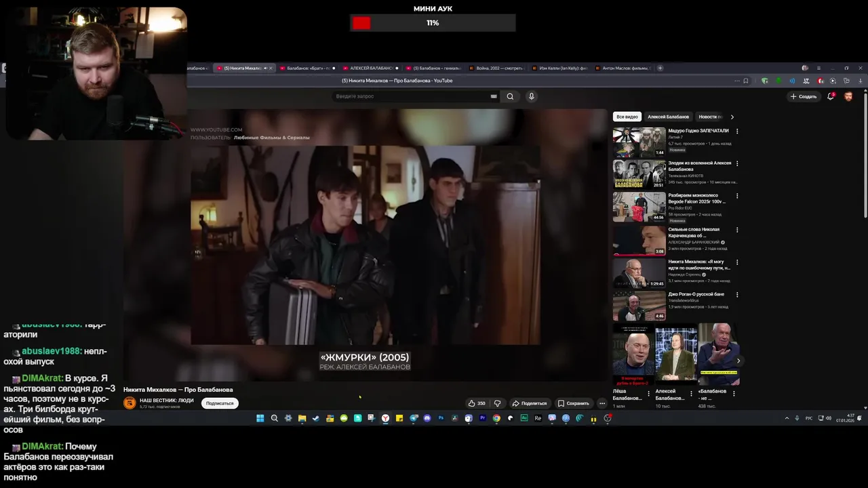The height and width of the screenshot is (488, 868).
Task: Open Yandex Browser from the taskbar
Action: [385, 418]
